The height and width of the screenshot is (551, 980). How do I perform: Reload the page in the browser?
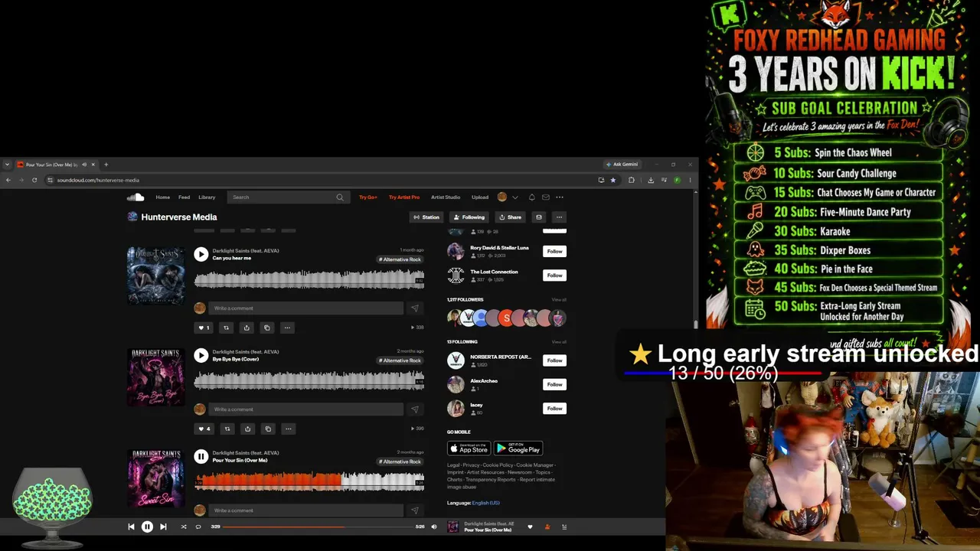pyautogui.click(x=34, y=181)
